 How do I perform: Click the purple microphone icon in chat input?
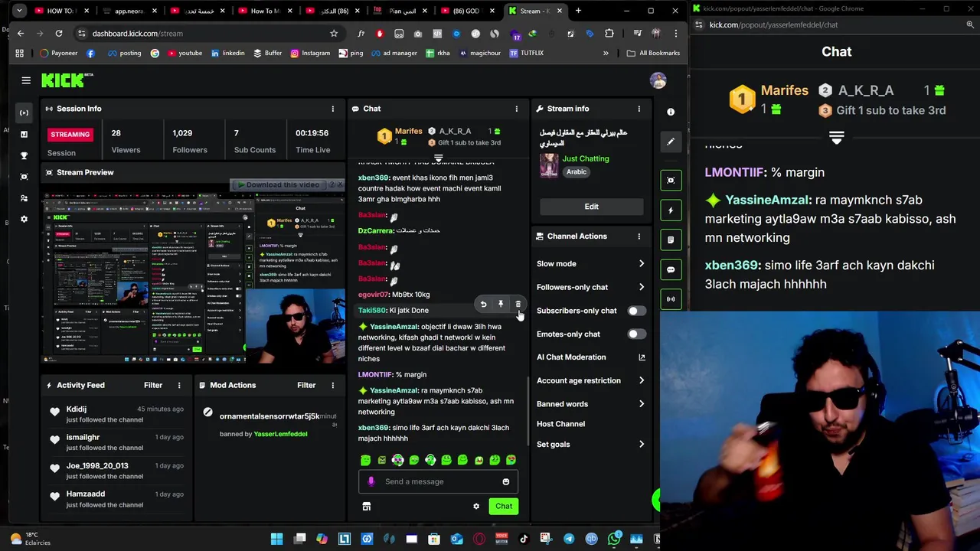point(371,481)
